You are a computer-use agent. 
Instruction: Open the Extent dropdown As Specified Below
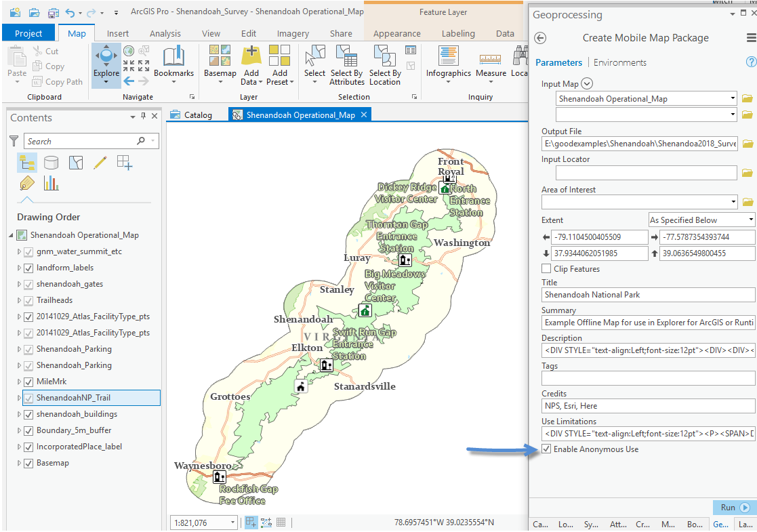pyautogui.click(x=701, y=220)
